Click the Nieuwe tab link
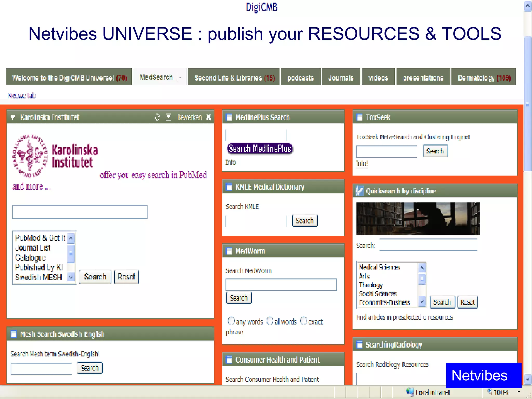Viewport: 532px width, 399px height. click(22, 96)
